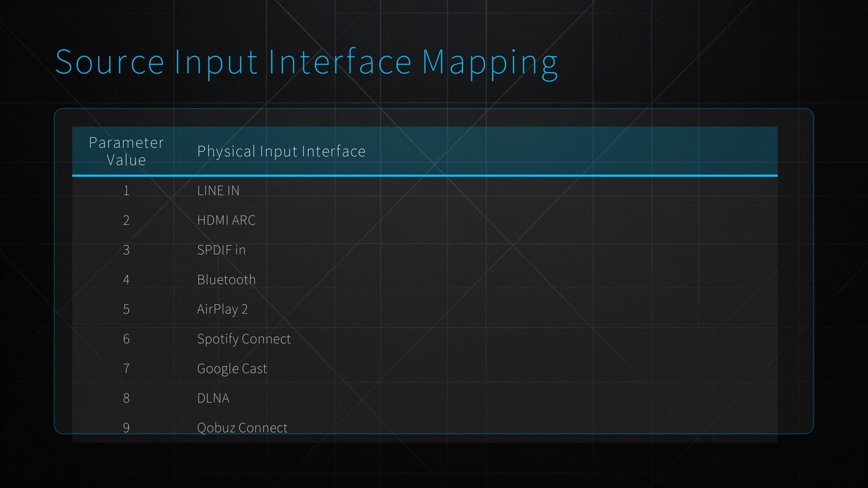This screenshot has width=868, height=488.
Task: Select the Physical Input Interface column header
Action: pos(281,151)
